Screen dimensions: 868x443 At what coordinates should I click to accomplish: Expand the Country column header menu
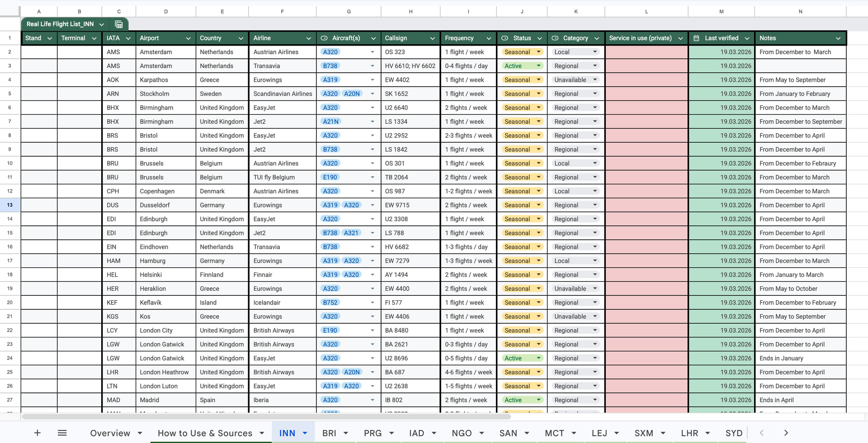(241, 38)
